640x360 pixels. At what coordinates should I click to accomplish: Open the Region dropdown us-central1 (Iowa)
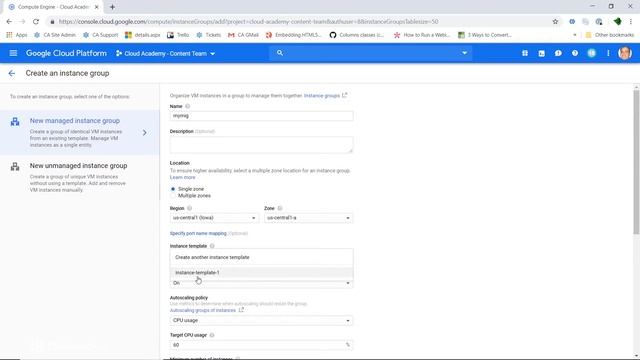(x=214, y=218)
